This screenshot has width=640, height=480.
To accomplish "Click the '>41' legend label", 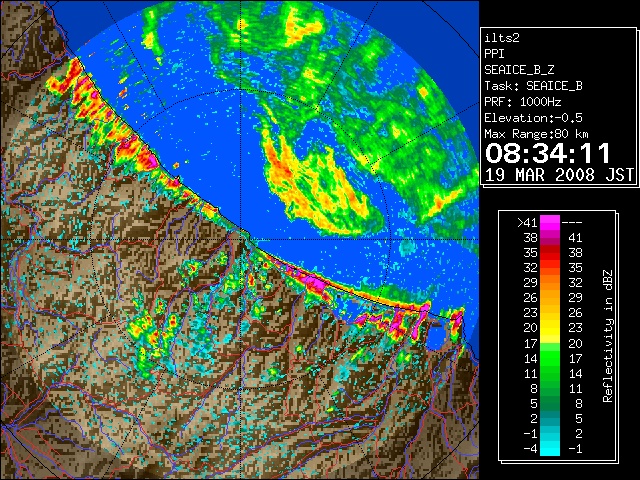I will coord(527,223).
